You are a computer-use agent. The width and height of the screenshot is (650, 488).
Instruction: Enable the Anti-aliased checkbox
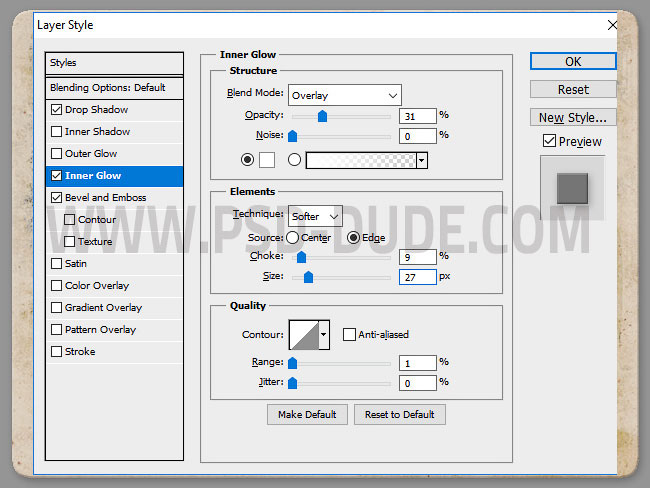tap(349, 334)
